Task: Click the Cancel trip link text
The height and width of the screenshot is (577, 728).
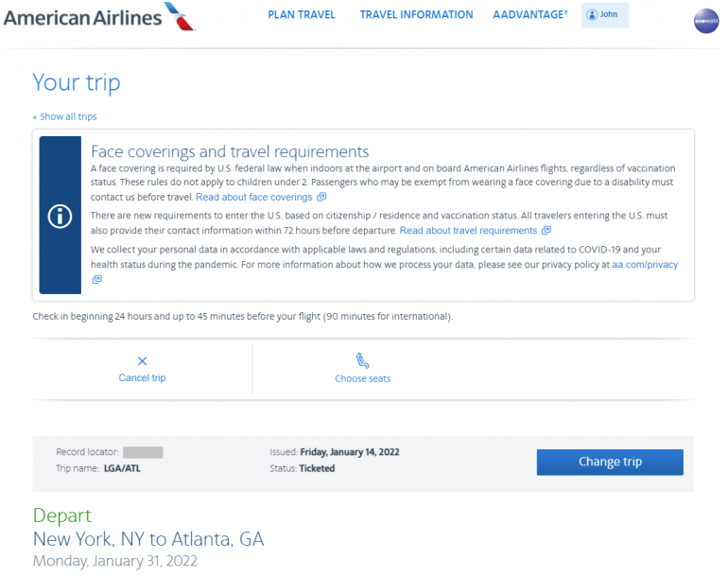Action: (142, 378)
